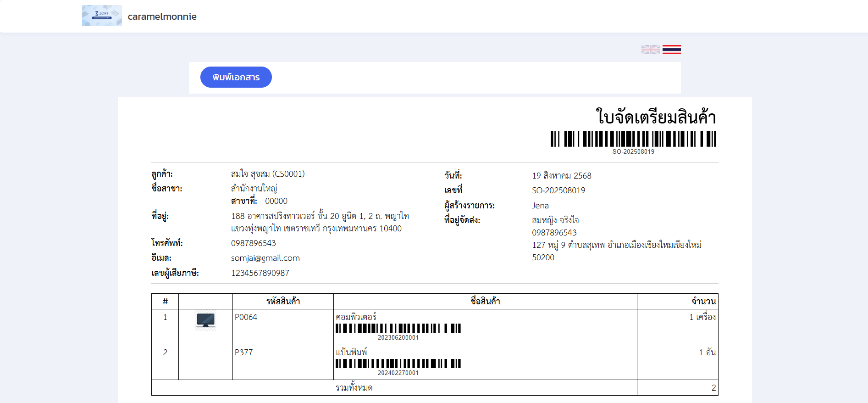Click customer phone 0987896543 under โทรศัพท์
868x403 pixels.
click(x=254, y=243)
